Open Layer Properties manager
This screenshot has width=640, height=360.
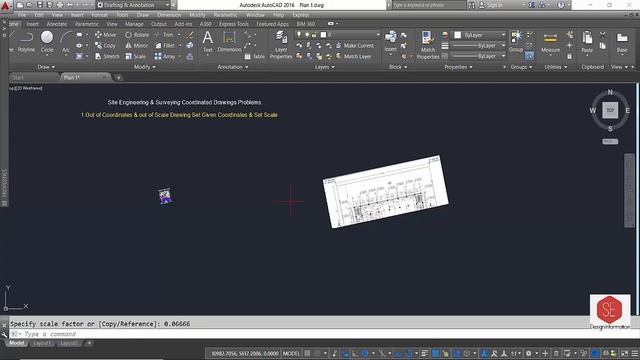coord(281,45)
